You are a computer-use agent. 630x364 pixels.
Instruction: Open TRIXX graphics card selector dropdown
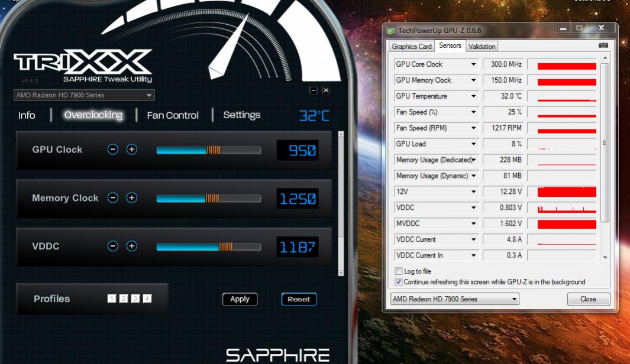pos(84,95)
